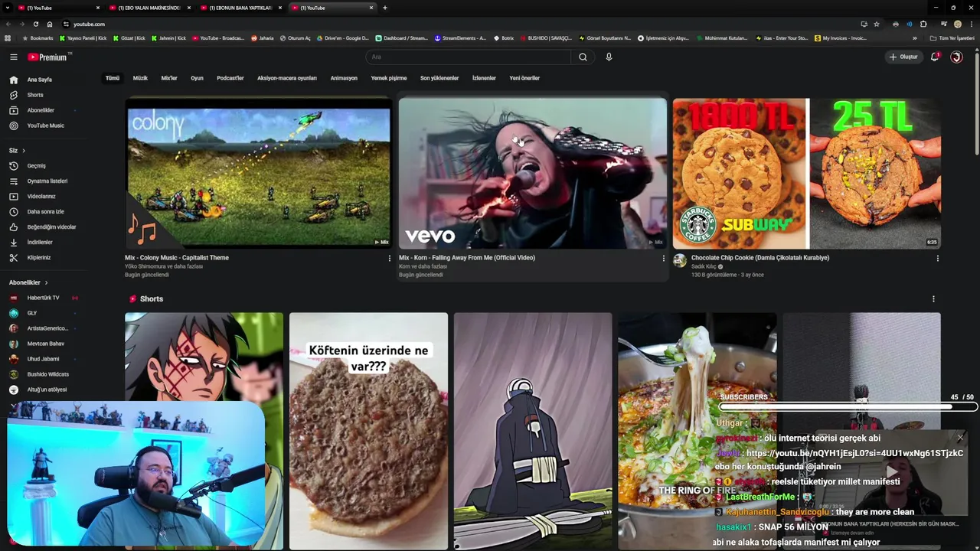Open more options for Chocolate Chip Cookie video
Image resolution: width=980 pixels, height=551 pixels.
[937, 258]
